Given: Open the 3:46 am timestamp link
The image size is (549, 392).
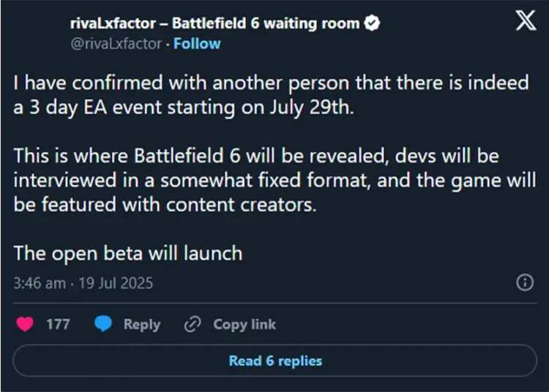Looking at the screenshot, I should [40, 283].
